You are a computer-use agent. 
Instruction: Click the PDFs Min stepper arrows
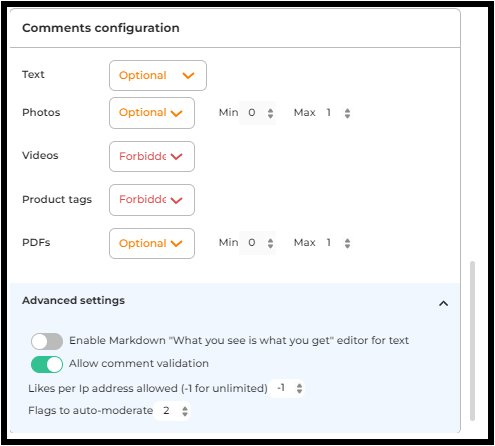click(x=270, y=243)
